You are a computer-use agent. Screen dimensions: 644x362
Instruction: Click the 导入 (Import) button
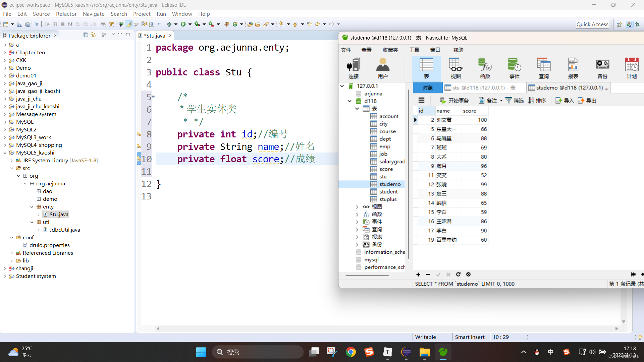tap(565, 101)
